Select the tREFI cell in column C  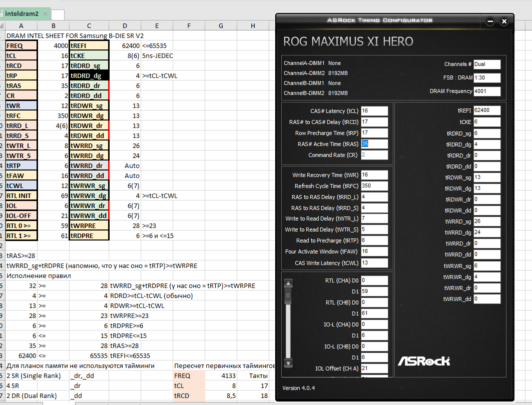click(x=89, y=46)
